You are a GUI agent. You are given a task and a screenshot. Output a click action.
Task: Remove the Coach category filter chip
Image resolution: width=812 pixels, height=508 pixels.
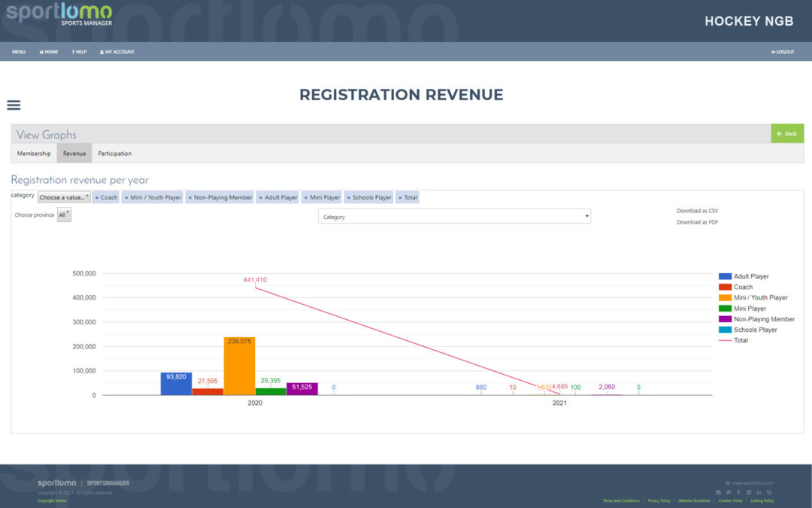(97, 196)
